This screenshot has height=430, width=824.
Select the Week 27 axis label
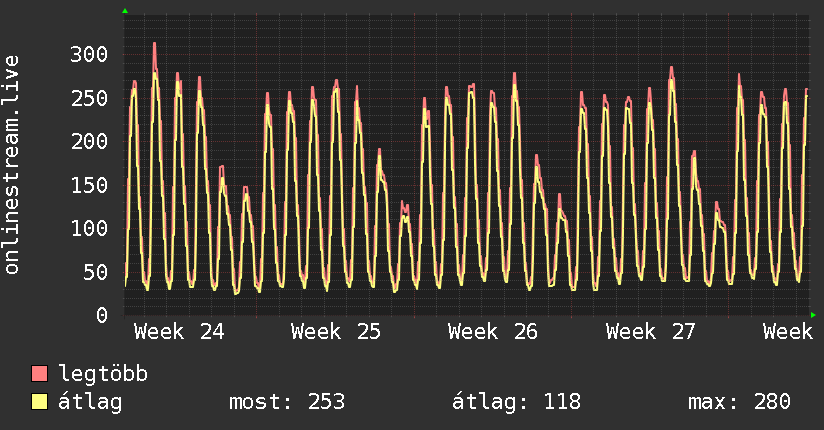[x=651, y=332]
